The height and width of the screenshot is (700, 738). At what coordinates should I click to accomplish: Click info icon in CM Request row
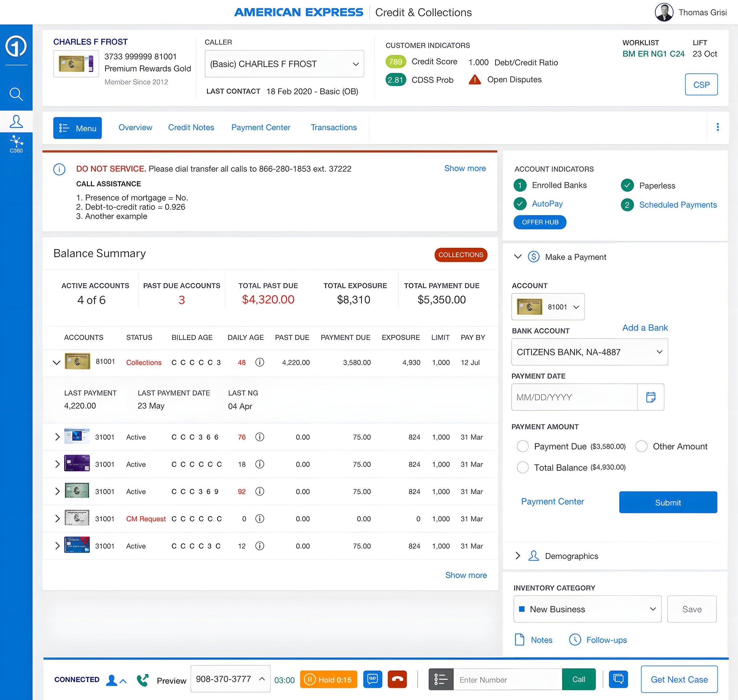(260, 519)
